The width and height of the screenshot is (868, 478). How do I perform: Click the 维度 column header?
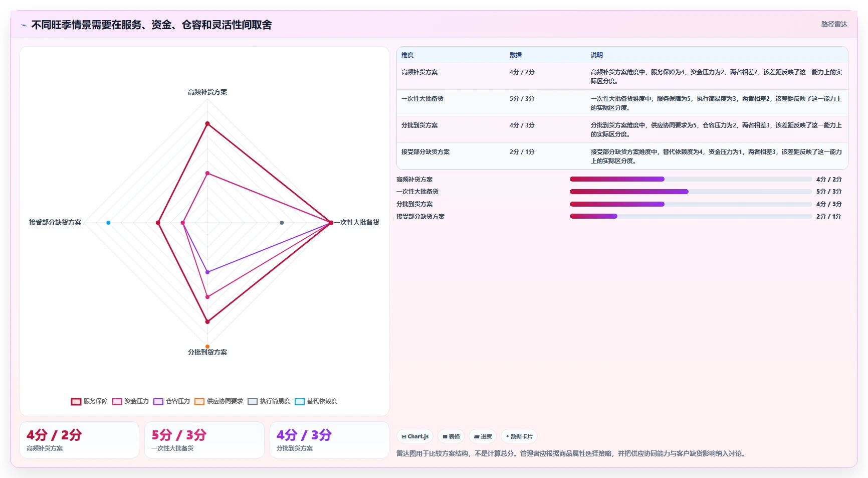pyautogui.click(x=407, y=55)
